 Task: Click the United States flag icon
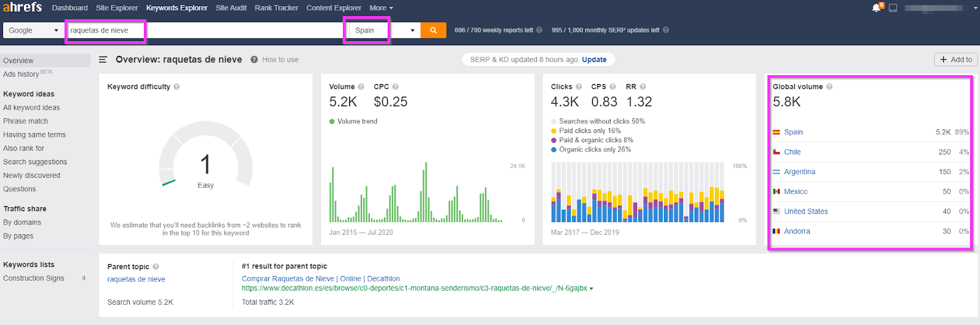[776, 212]
